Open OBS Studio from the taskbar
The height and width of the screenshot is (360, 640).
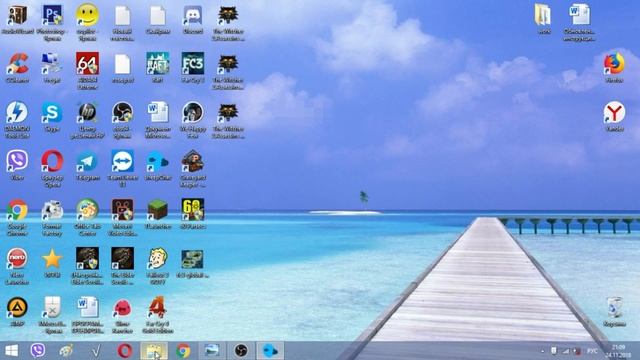(241, 351)
